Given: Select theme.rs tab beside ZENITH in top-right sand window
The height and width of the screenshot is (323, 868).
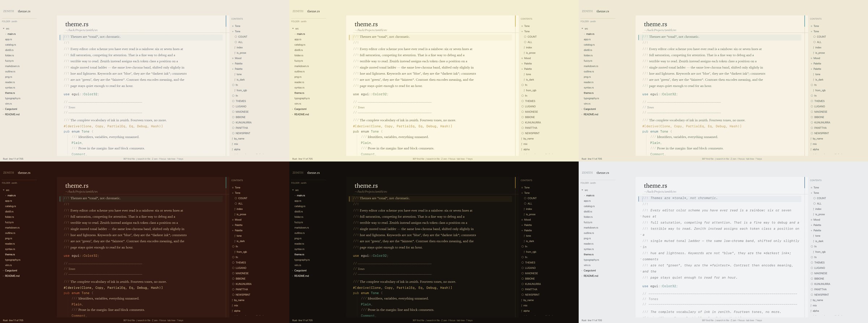Looking at the screenshot, I should click(x=603, y=11).
